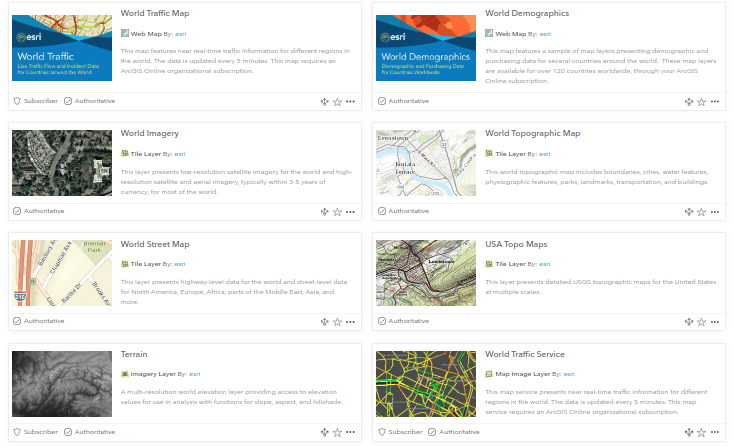Click the map viewer icon on World Imagery
The image size is (734, 447).
click(x=324, y=212)
